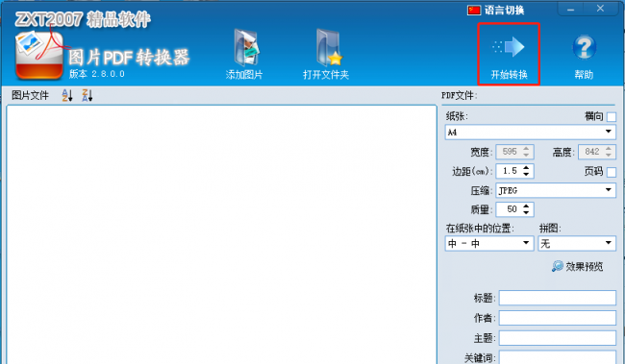The width and height of the screenshot is (625, 364).
Task: Open the A4 paper size dropdown
Action: tap(531, 132)
